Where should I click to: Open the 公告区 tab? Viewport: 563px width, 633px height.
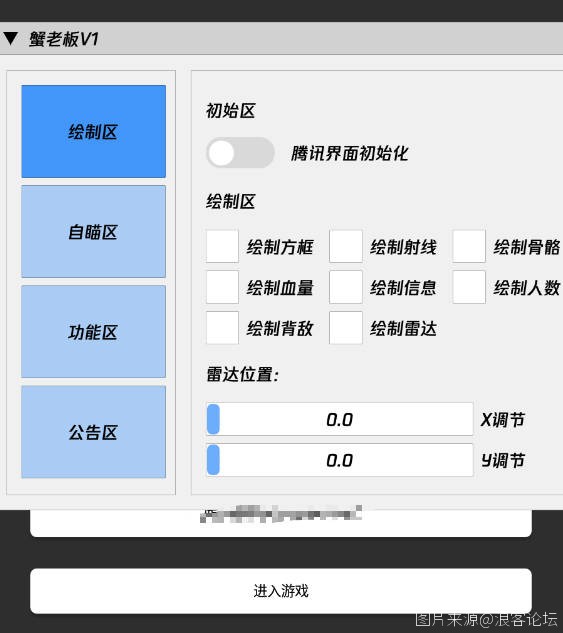[x=94, y=432]
